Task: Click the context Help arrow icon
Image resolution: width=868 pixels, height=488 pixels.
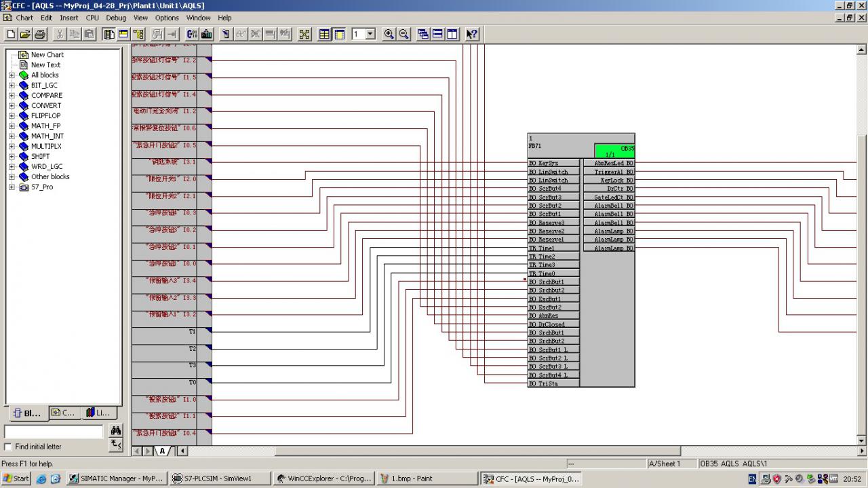Action: tap(473, 34)
